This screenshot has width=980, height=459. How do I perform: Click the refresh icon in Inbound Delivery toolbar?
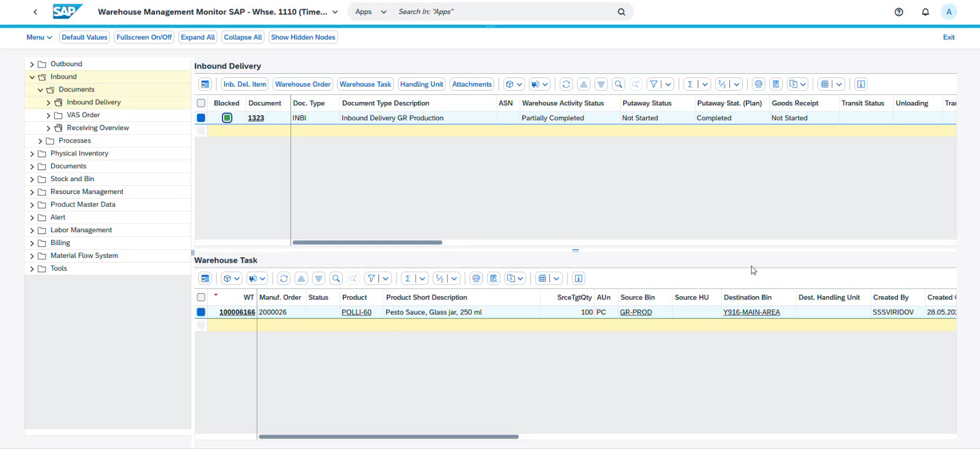point(566,84)
